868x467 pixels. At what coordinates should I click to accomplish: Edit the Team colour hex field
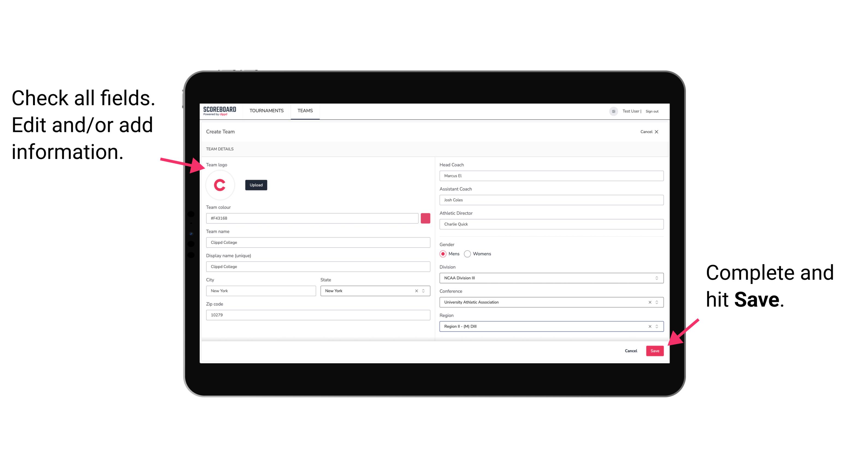[313, 218]
